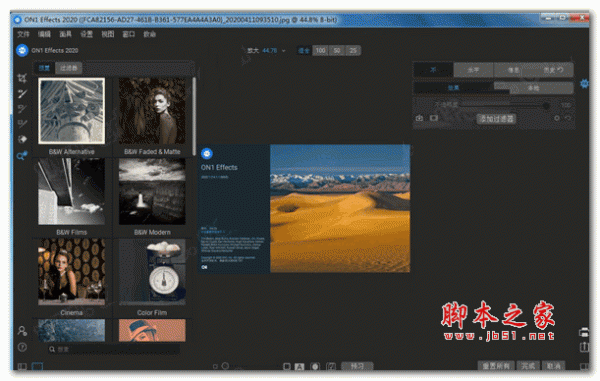Image resolution: width=600 pixels, height=381 pixels.
Task: Set zoom to 50 percent button
Action: (337, 50)
